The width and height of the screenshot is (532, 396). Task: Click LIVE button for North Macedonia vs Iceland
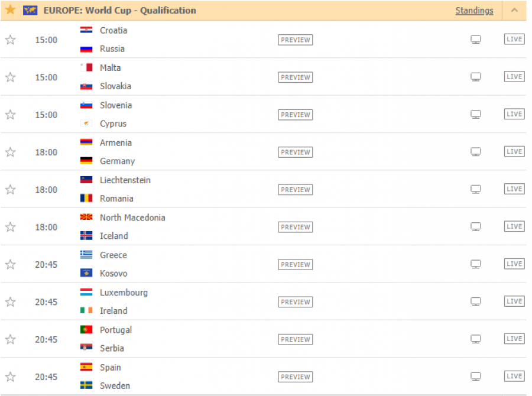514,226
